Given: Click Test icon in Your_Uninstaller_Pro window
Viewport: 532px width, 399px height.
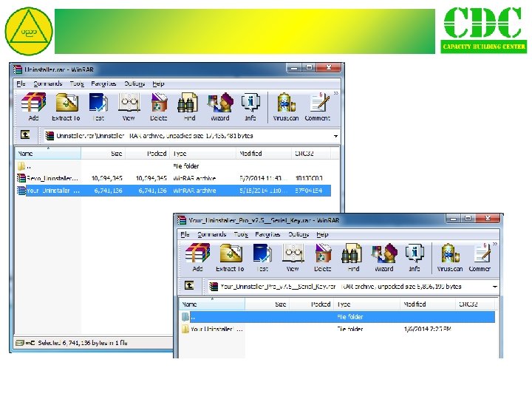Looking at the screenshot, I should tap(262, 258).
